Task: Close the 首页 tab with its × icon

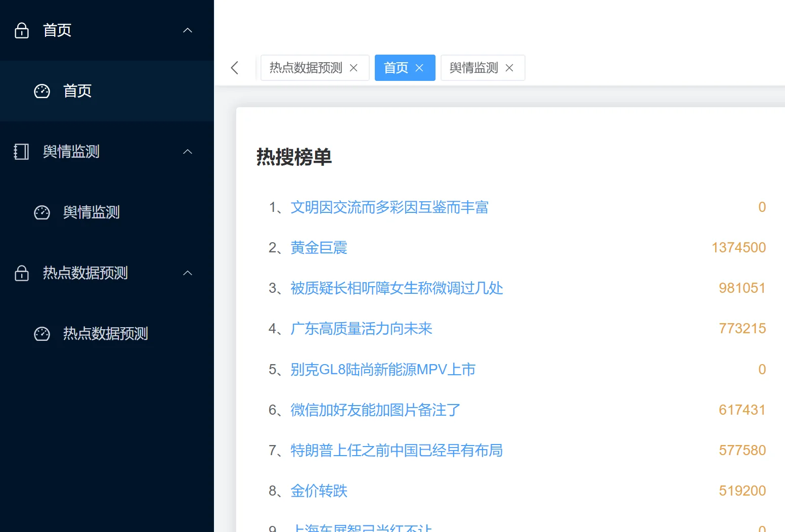Action: (419, 67)
